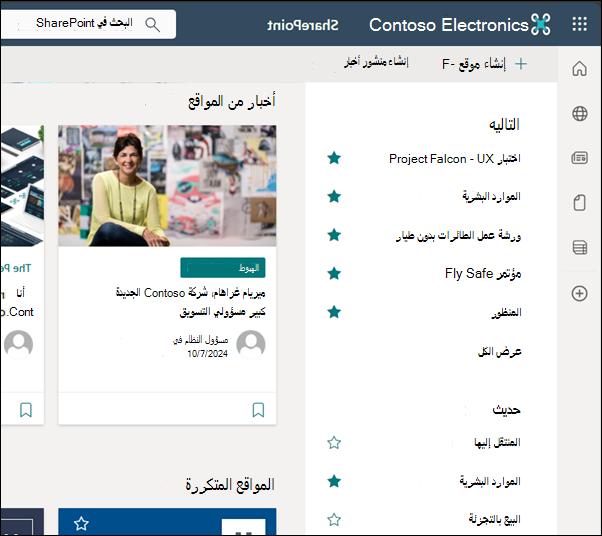Screen dimensions: 602x536
Task: Open المنظور site link
Action: (x=506, y=313)
